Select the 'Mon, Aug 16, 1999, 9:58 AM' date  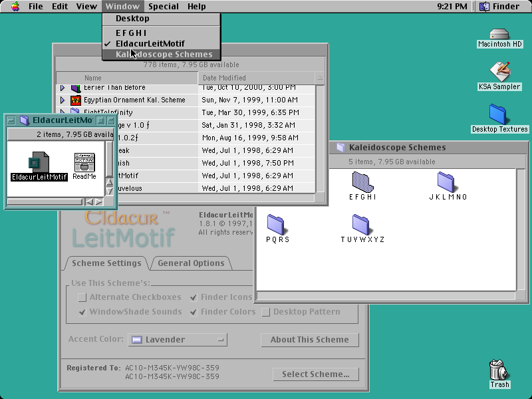pyautogui.click(x=251, y=138)
